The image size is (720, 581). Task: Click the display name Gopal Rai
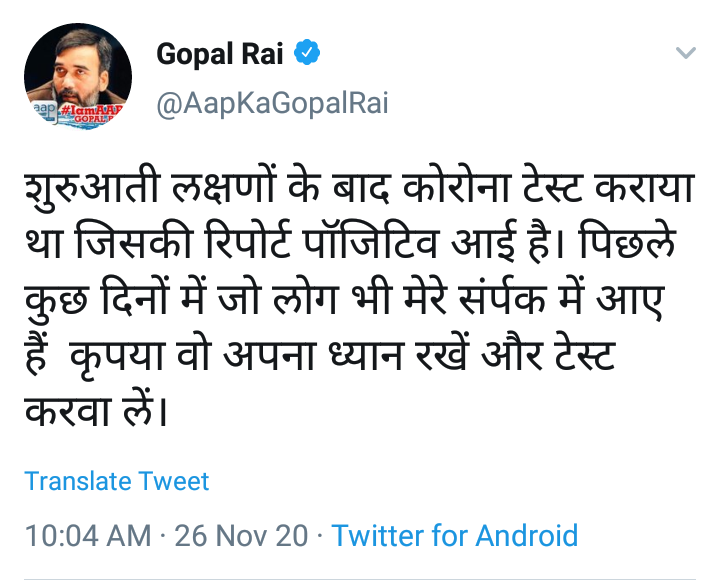(x=222, y=55)
